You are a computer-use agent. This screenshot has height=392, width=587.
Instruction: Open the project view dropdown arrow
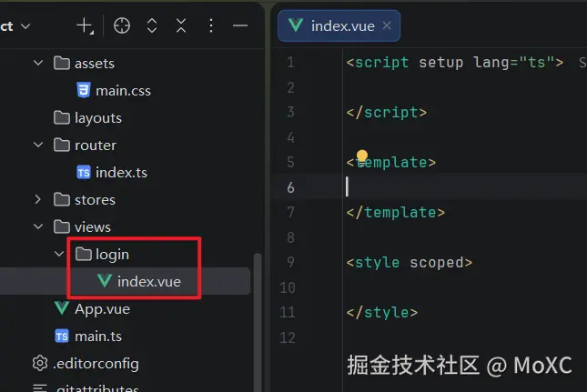pyautogui.click(x=25, y=26)
